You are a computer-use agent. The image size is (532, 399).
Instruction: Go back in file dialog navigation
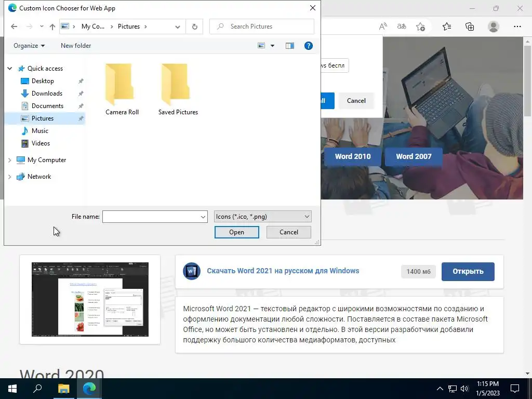[14, 26]
